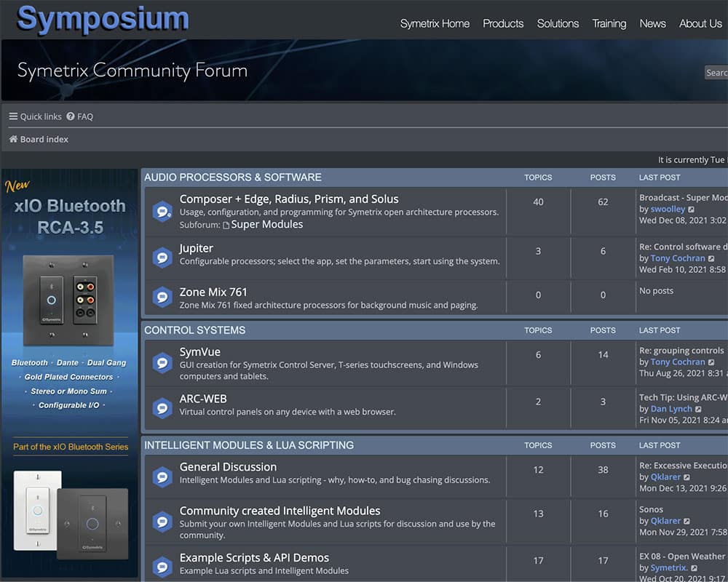Viewport: 728px width, 582px height.
Task: Open 'Re: Excessive Executio' last post title
Action: [684, 466]
